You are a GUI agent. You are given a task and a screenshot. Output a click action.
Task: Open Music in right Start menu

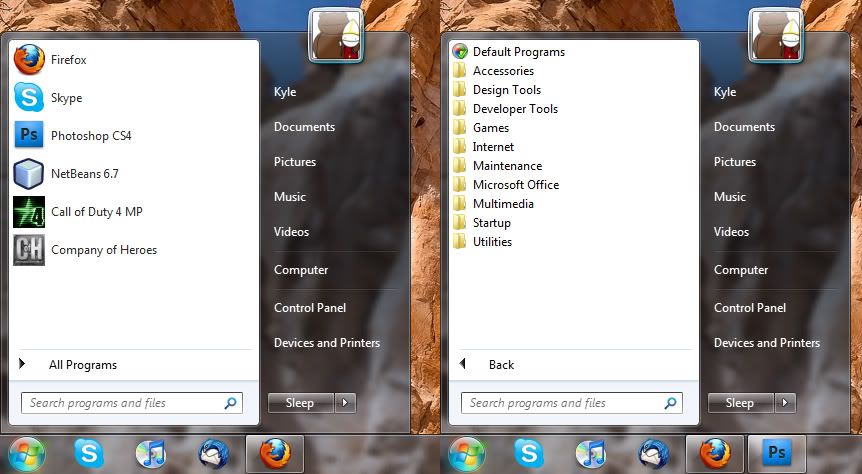pyautogui.click(x=730, y=196)
